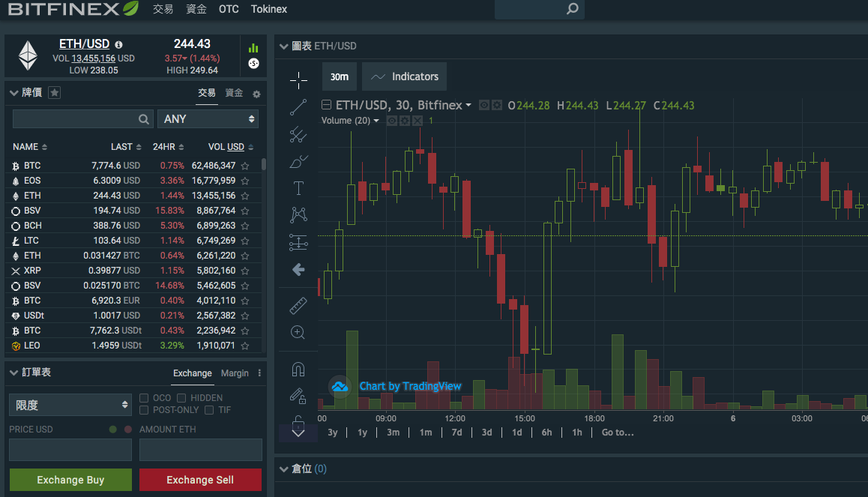
Task: Open the ANY currency filter dropdown
Action: coord(208,119)
